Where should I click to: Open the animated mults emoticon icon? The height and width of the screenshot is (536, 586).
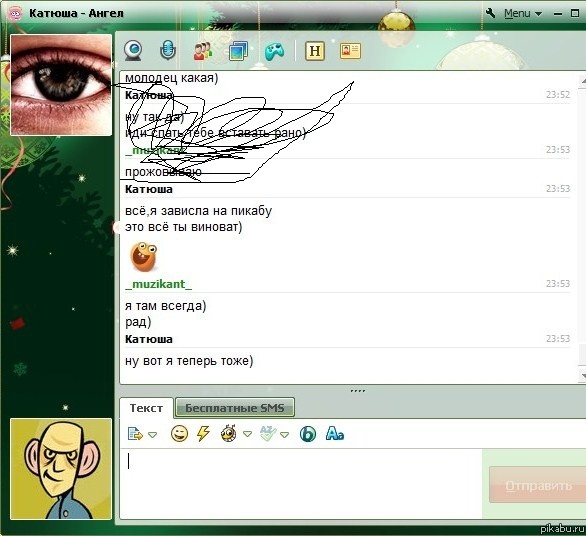click(x=229, y=434)
